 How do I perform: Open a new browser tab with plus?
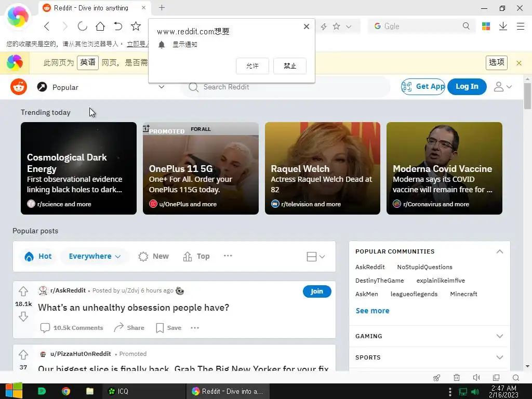[x=162, y=7]
